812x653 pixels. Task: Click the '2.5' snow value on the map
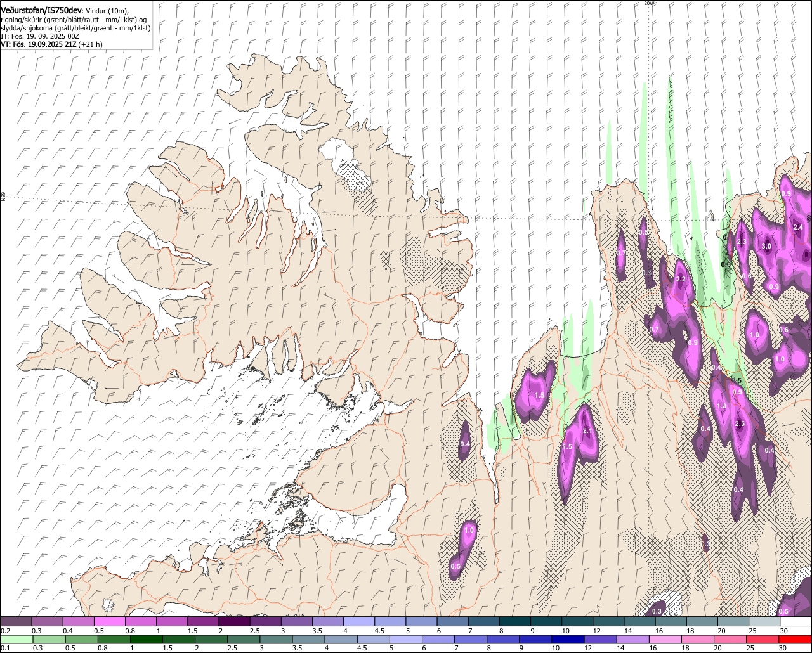click(x=740, y=423)
